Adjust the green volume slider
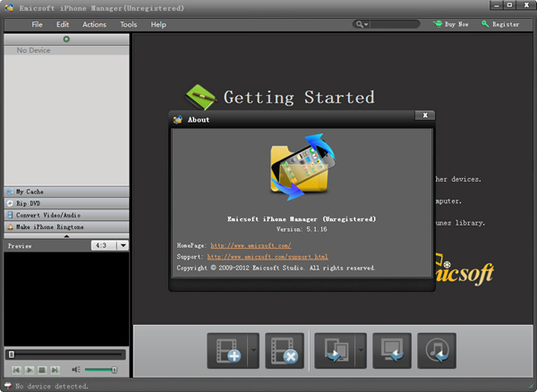Screen dimensions: 537x392 pyautogui.click(x=100, y=370)
